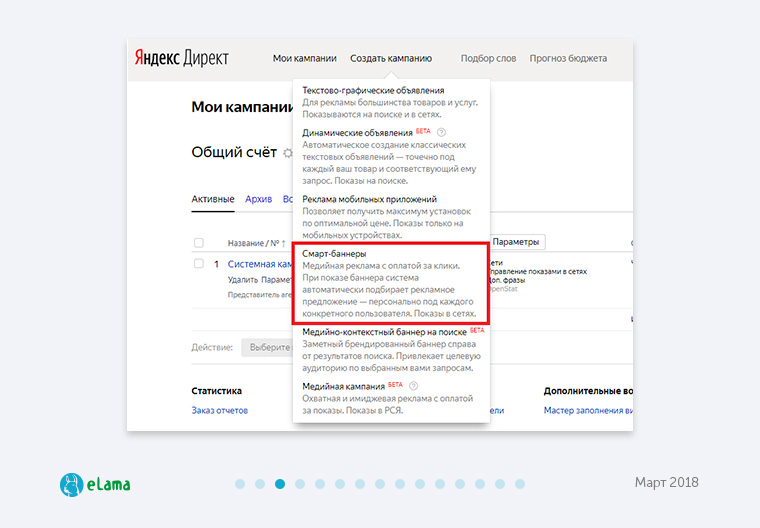
Task: Open the Создать кампанию menu
Action: click(x=392, y=58)
